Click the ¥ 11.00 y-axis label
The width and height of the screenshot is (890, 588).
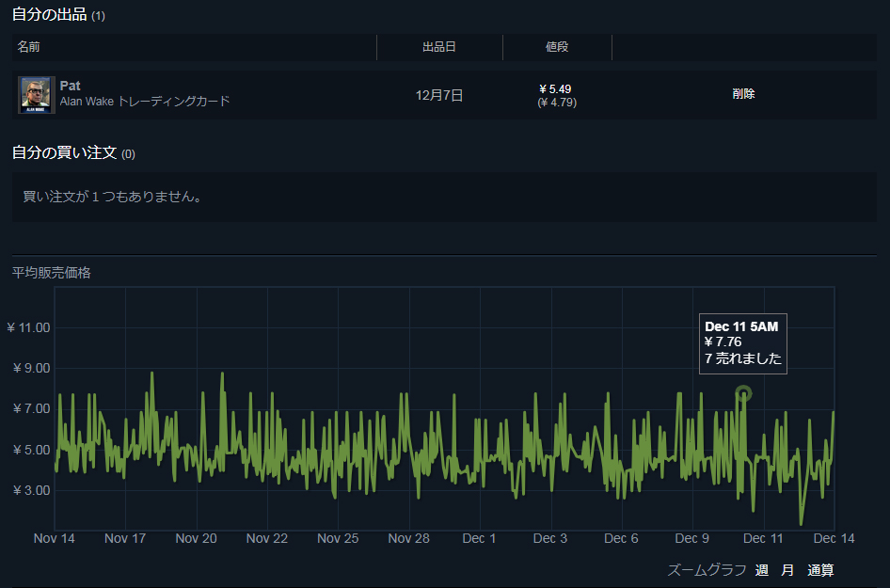click(28, 328)
